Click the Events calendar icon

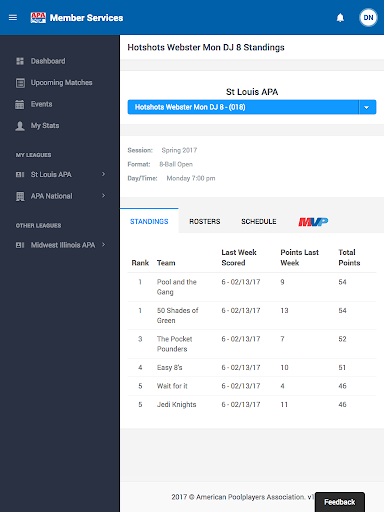[x=20, y=104]
